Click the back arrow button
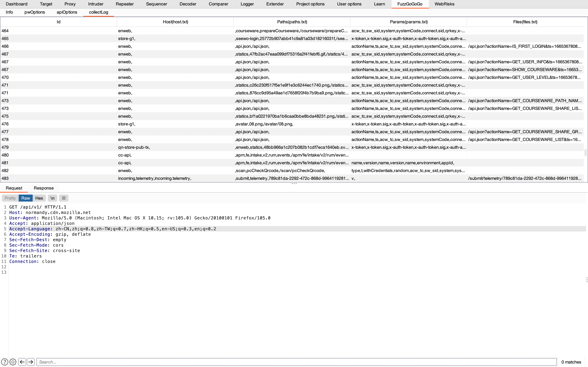The height and width of the screenshot is (367, 588). click(22, 362)
